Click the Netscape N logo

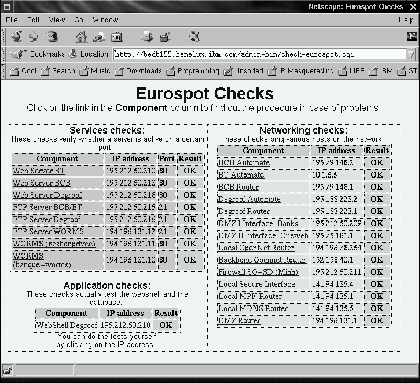pos(412,36)
